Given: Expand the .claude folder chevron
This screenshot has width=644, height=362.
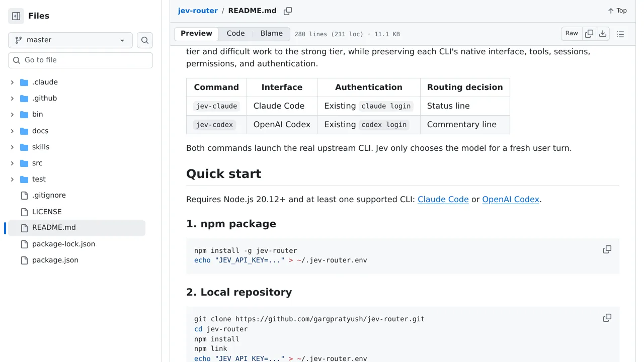Looking at the screenshot, I should (x=12, y=82).
